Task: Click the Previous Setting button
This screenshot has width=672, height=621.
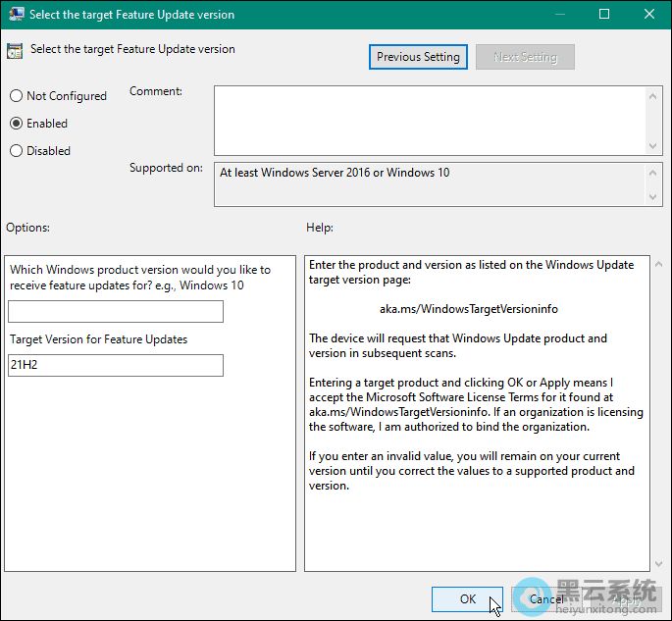Action: coord(418,57)
